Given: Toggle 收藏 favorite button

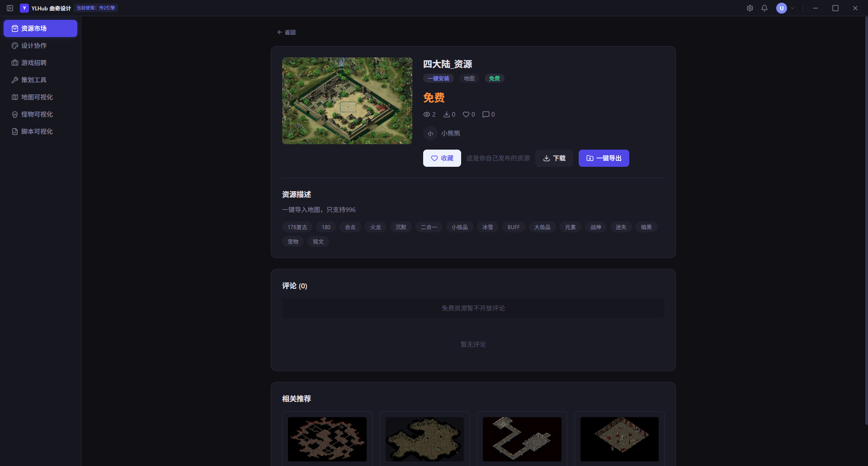Looking at the screenshot, I should tap(442, 158).
